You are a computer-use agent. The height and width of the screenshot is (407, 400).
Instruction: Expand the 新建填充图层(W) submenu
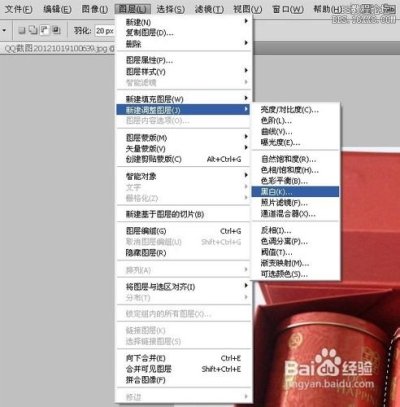point(184,99)
